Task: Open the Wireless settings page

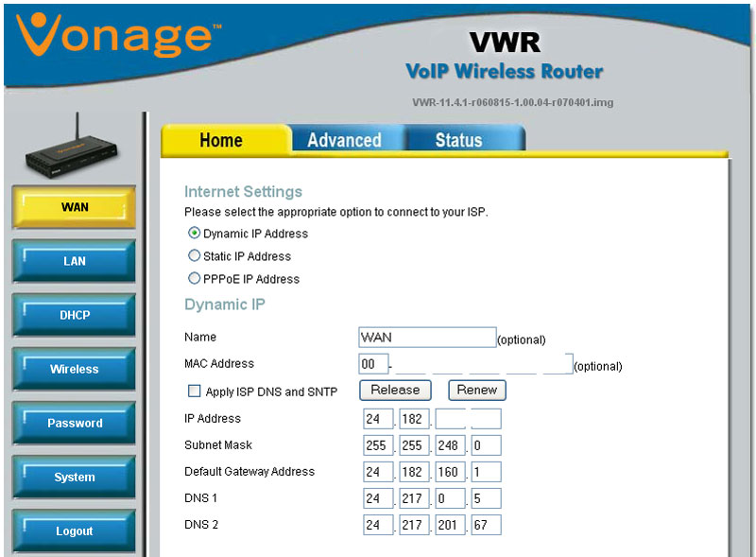Action: pyautogui.click(x=73, y=369)
